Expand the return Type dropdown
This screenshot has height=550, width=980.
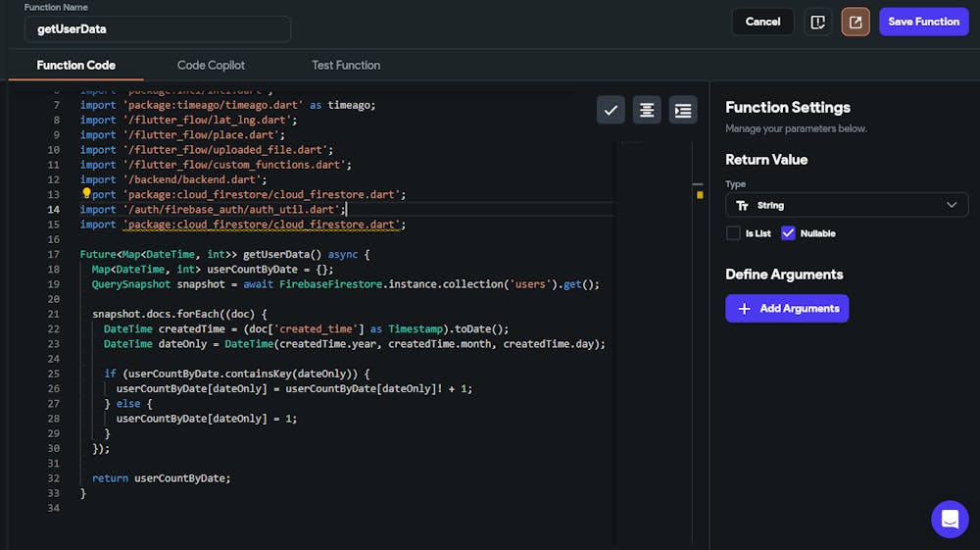pos(847,205)
